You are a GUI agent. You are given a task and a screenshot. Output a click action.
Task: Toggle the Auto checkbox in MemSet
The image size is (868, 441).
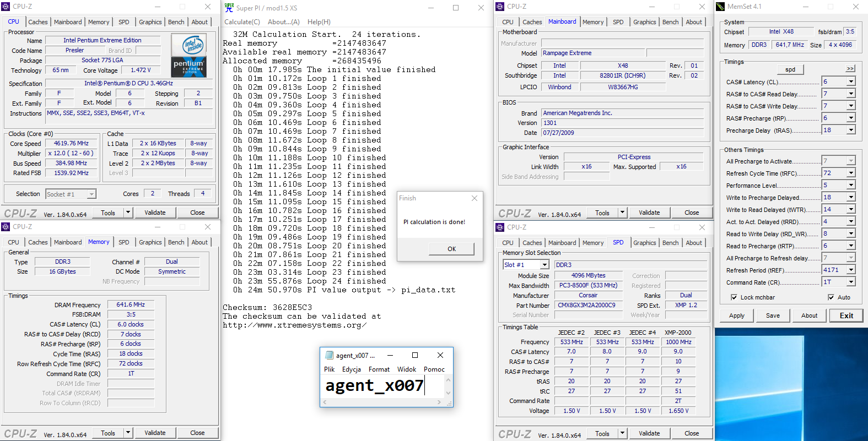point(831,297)
